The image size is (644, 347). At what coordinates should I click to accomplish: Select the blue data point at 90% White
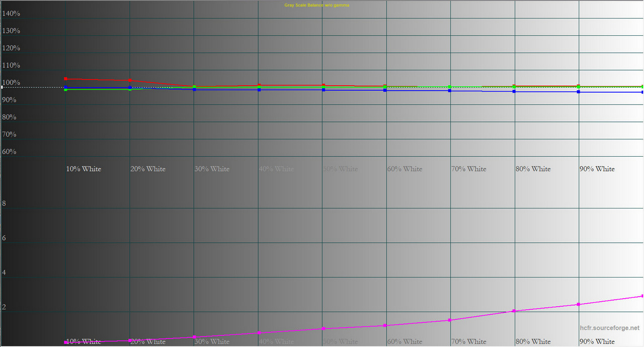tap(579, 92)
